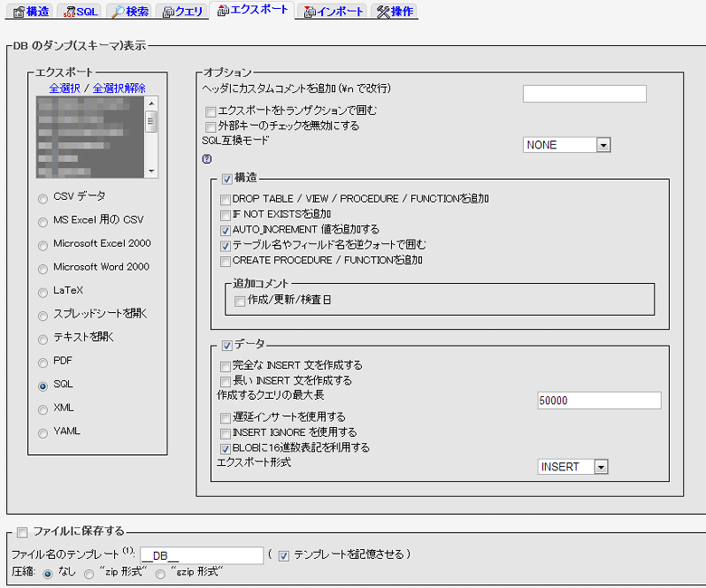Click the max query length field 50000
Screen dimensions: 706x588
(x=599, y=401)
